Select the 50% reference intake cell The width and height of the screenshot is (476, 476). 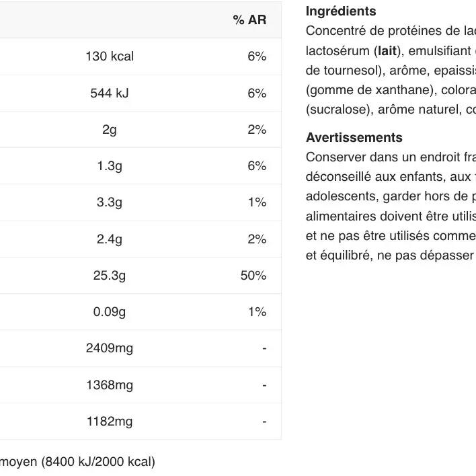[x=253, y=276]
